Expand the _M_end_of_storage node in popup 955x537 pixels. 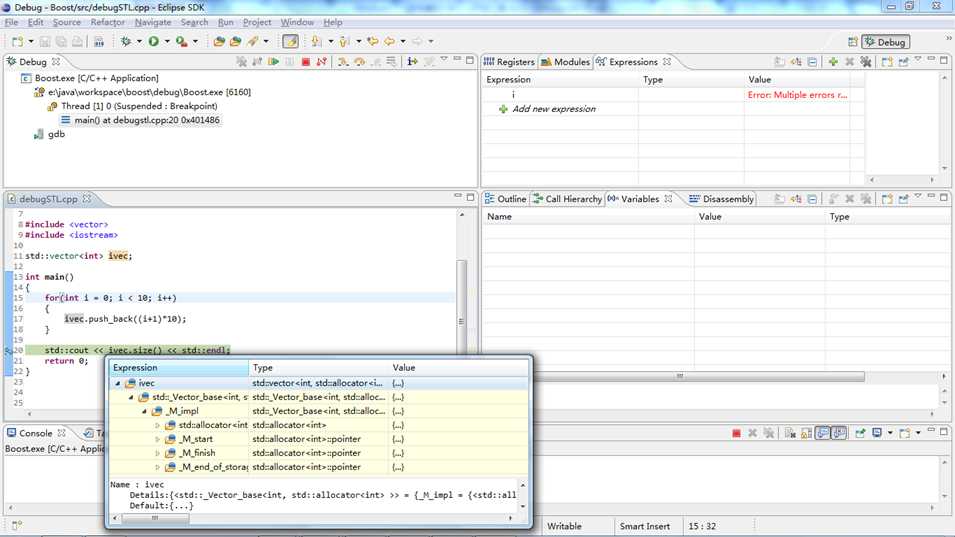(158, 467)
